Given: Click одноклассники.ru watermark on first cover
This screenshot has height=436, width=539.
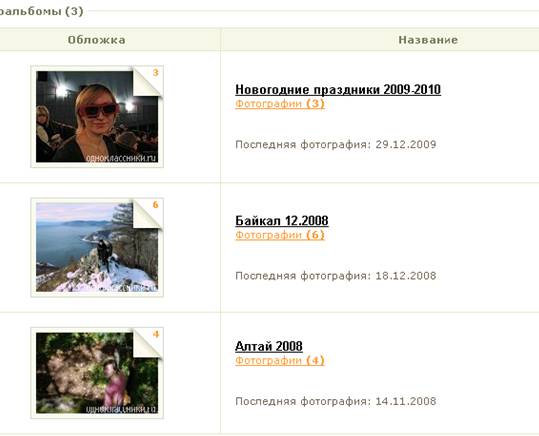Looking at the screenshot, I should coord(121,158).
